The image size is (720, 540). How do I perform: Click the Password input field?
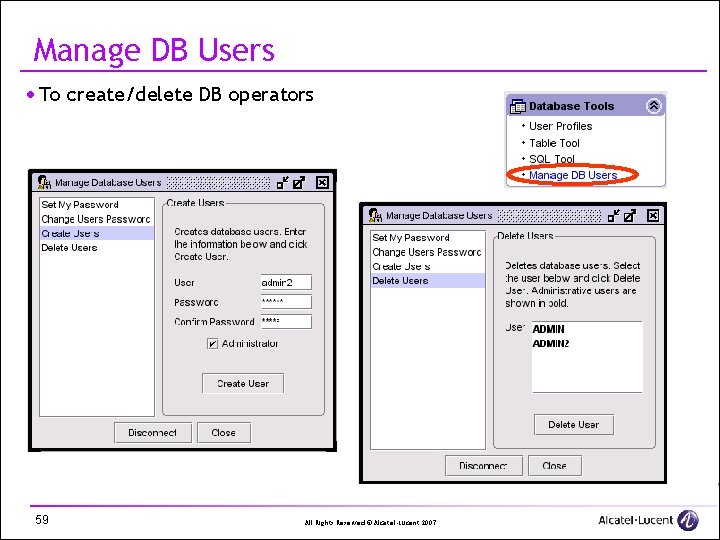(286, 302)
